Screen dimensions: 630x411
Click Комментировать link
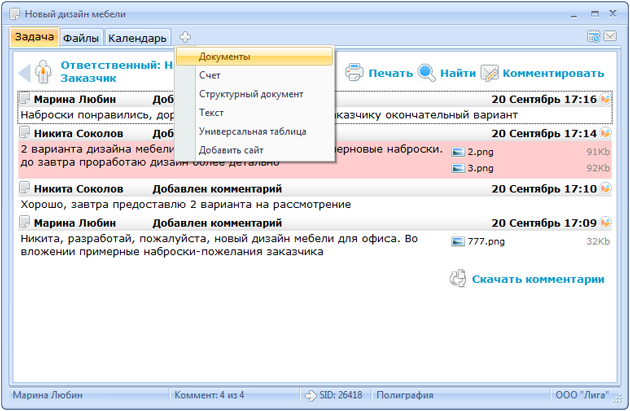point(553,74)
